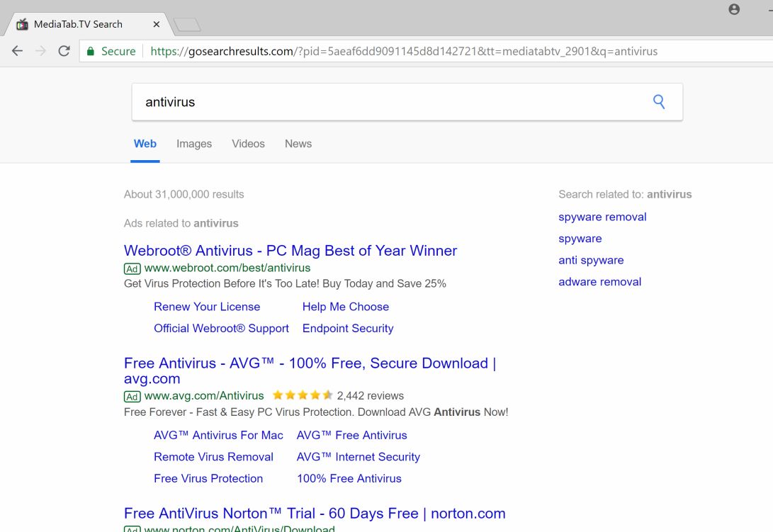Open the Webroot Antivirus ad headline
This screenshot has height=532, width=773.
pos(290,251)
